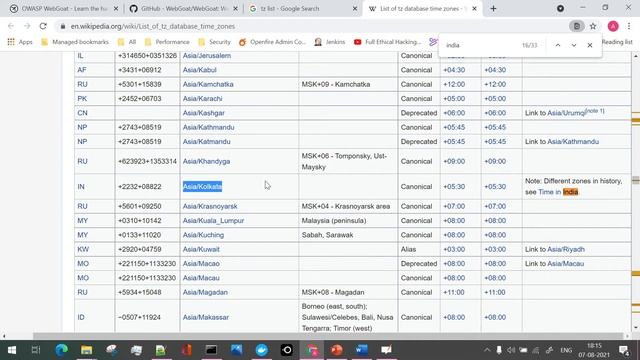Viewport: 640px width, 360px height.
Task: Open the Asia/Kabul link
Action: point(200,70)
